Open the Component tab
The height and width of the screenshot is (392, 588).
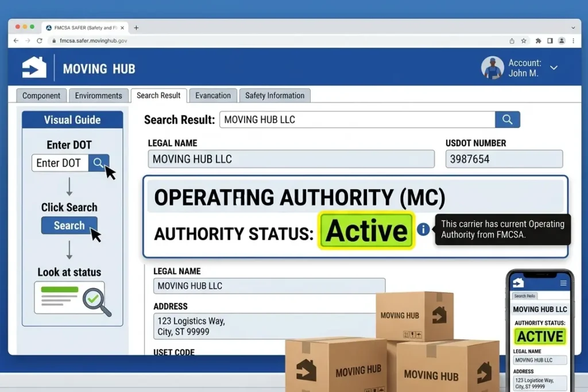[41, 96]
